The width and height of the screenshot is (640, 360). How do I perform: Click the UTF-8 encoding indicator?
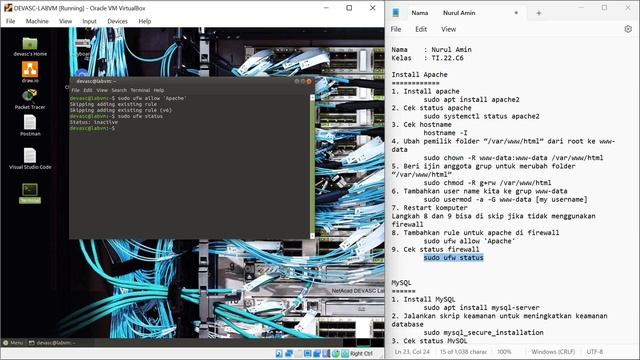[594, 352]
